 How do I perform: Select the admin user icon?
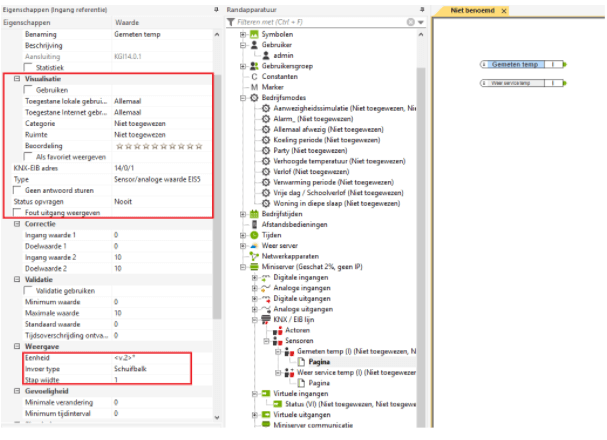[x=265, y=56]
